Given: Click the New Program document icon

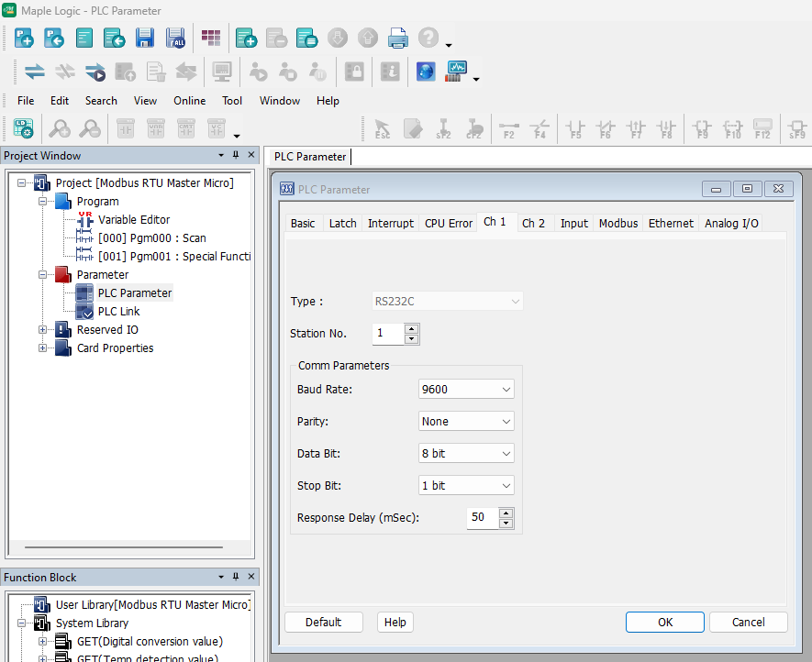Looking at the screenshot, I should click(83, 38).
